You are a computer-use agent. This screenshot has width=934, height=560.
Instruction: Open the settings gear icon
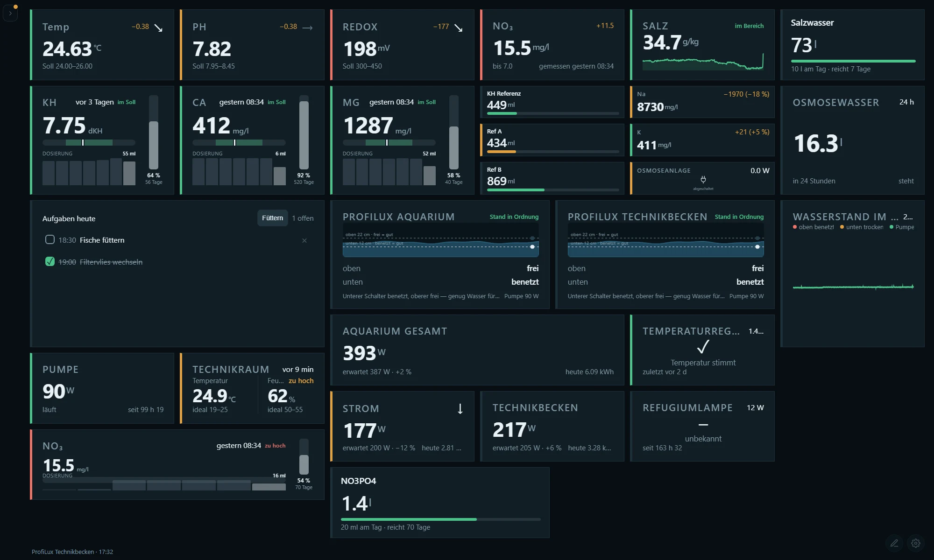tap(916, 543)
